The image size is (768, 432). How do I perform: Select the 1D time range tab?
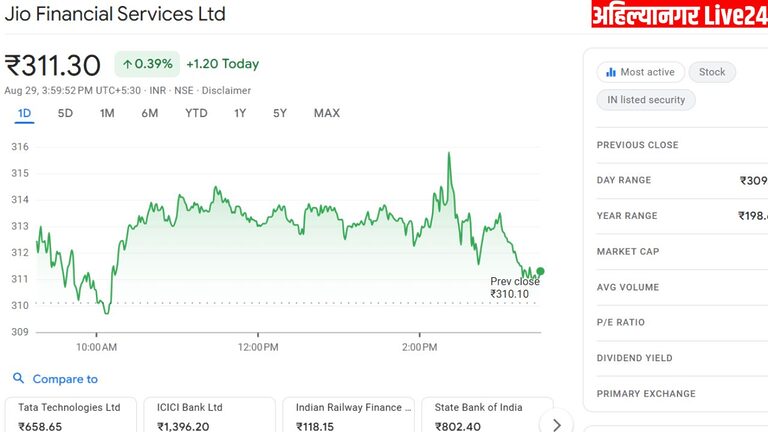(25, 113)
